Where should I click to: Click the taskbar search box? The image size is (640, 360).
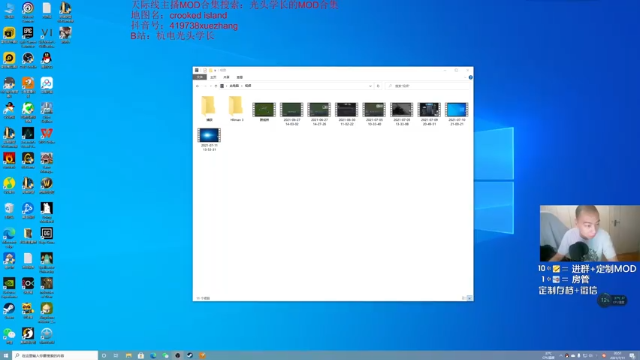tap(55, 356)
